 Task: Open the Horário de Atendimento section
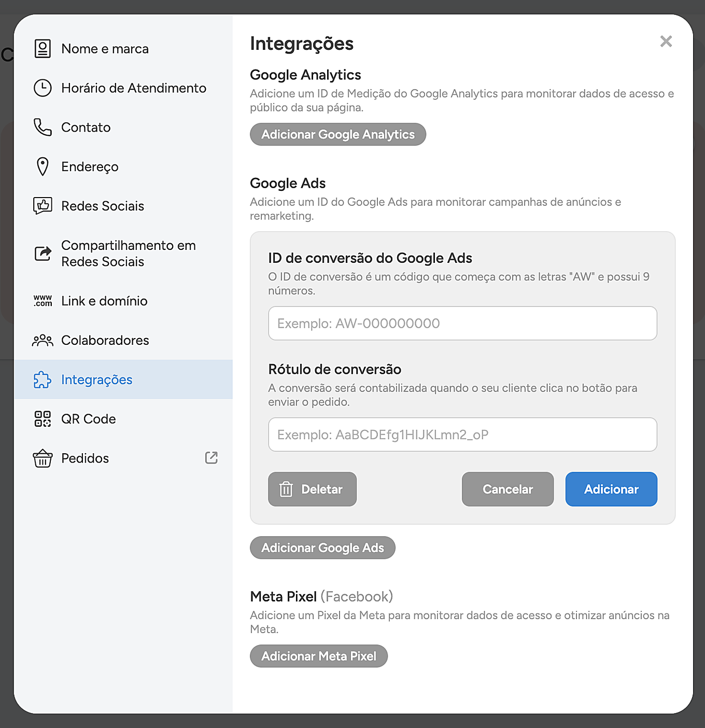pyautogui.click(x=123, y=88)
